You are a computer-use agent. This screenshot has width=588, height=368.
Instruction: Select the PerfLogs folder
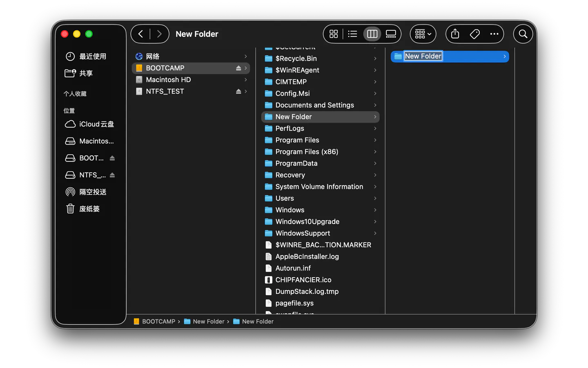click(x=320, y=128)
